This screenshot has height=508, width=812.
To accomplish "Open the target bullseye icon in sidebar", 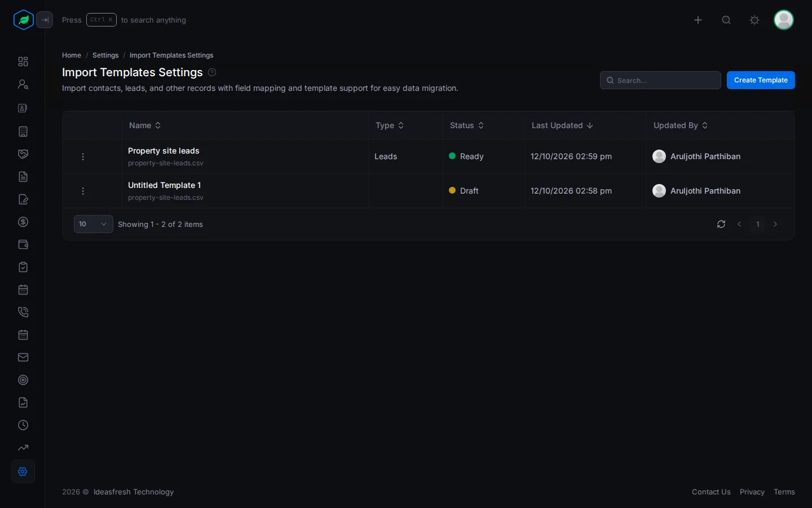I will pos(23,380).
